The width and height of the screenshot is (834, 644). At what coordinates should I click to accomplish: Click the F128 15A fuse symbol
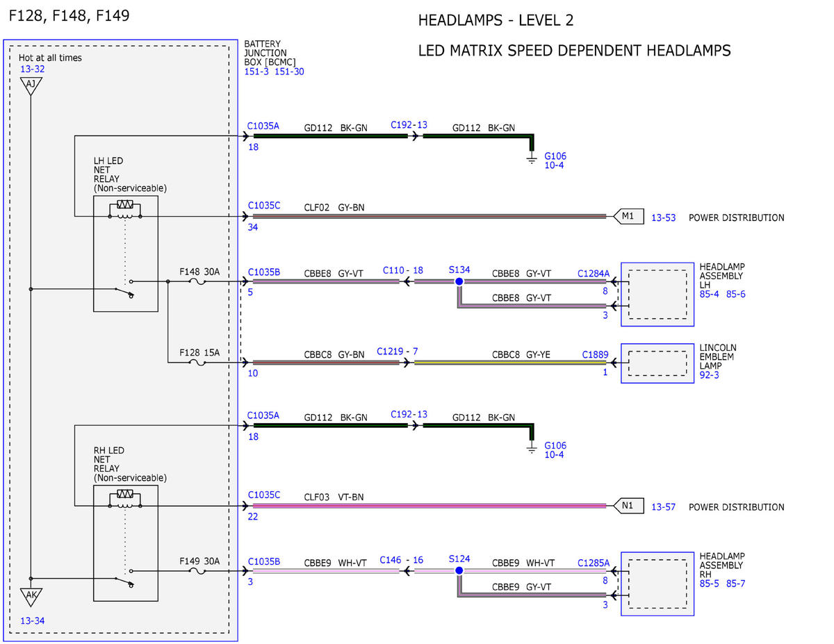197,363
